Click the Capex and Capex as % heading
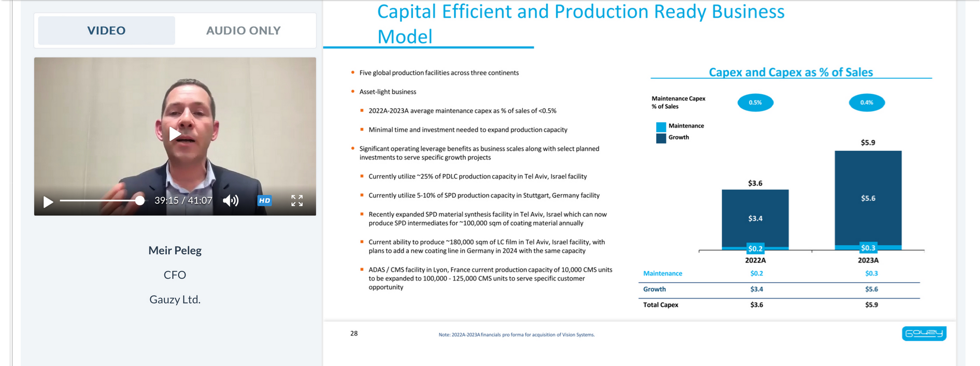 (x=791, y=72)
